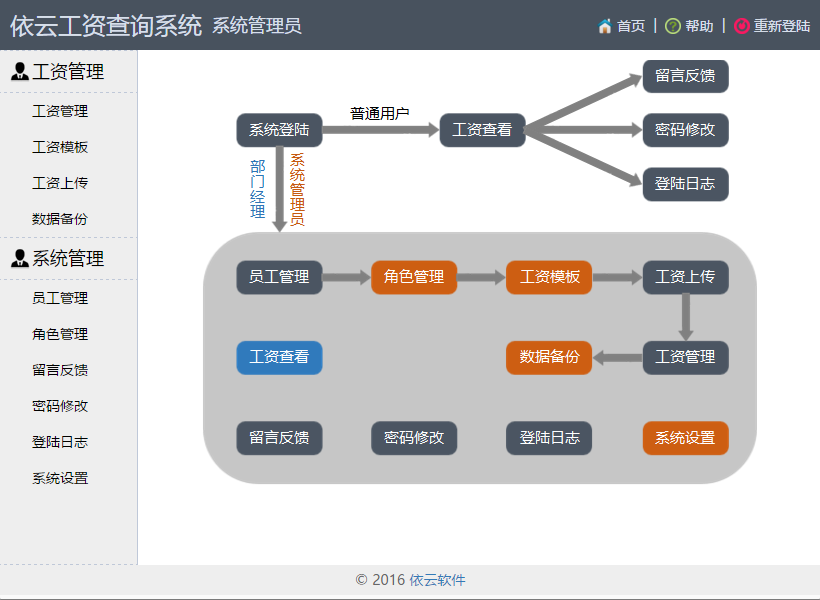Click the top-right 登陆日志 flowchart node
820x600 pixels.
(685, 184)
